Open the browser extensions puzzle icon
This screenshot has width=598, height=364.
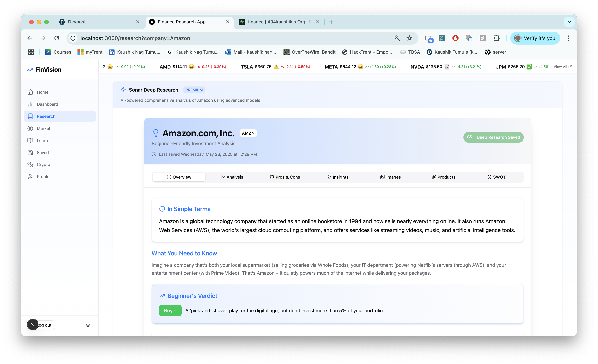point(496,38)
